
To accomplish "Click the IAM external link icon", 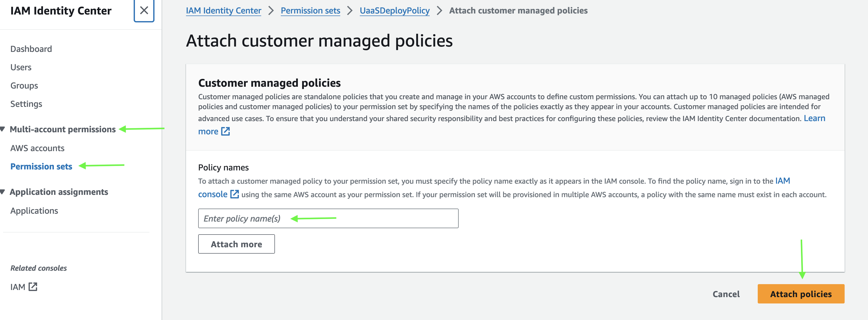I will point(33,287).
